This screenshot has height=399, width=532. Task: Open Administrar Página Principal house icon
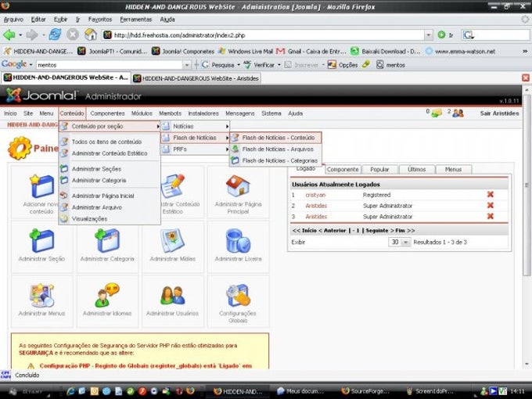pyautogui.click(x=238, y=186)
